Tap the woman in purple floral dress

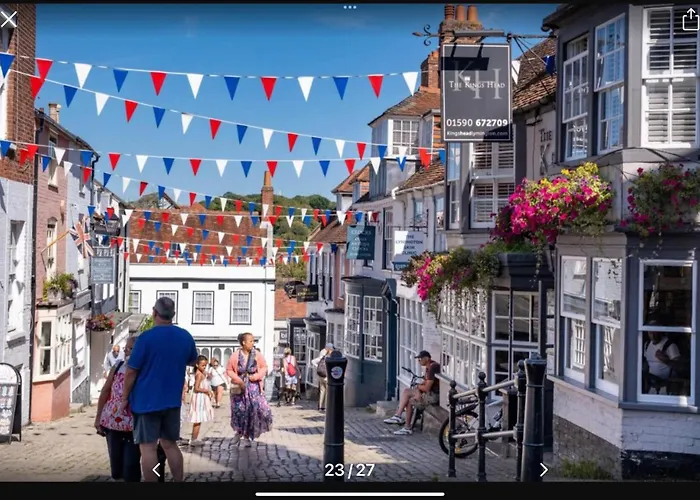coord(248,389)
